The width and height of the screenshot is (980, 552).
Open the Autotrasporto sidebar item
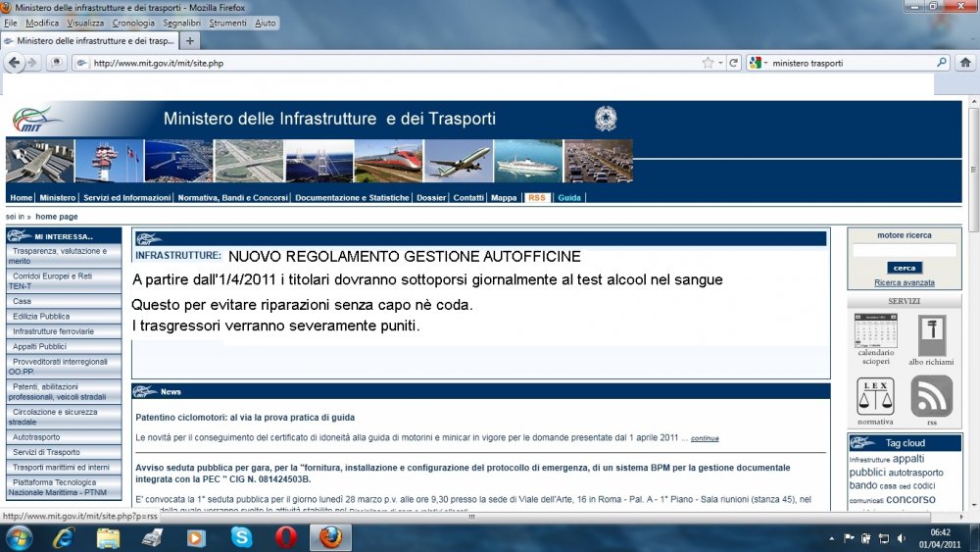pyautogui.click(x=64, y=437)
